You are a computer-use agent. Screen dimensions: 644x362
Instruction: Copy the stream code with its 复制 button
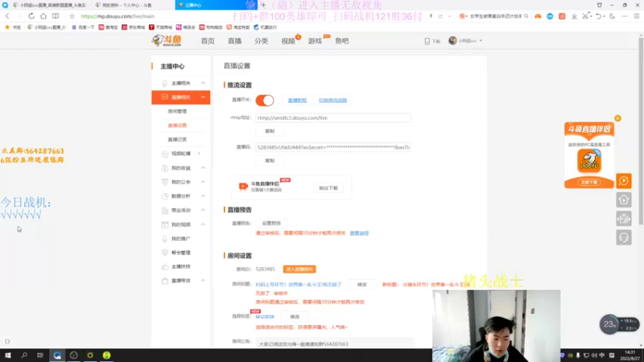270,160
